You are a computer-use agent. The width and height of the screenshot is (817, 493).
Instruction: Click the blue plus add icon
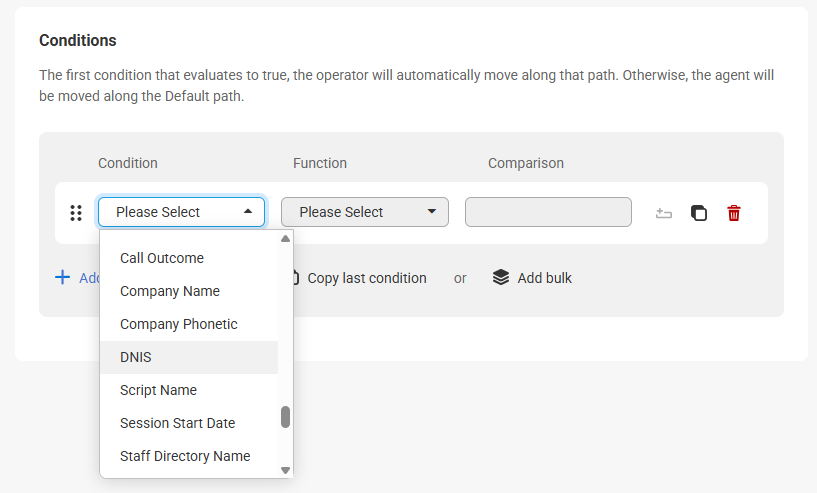(x=62, y=278)
